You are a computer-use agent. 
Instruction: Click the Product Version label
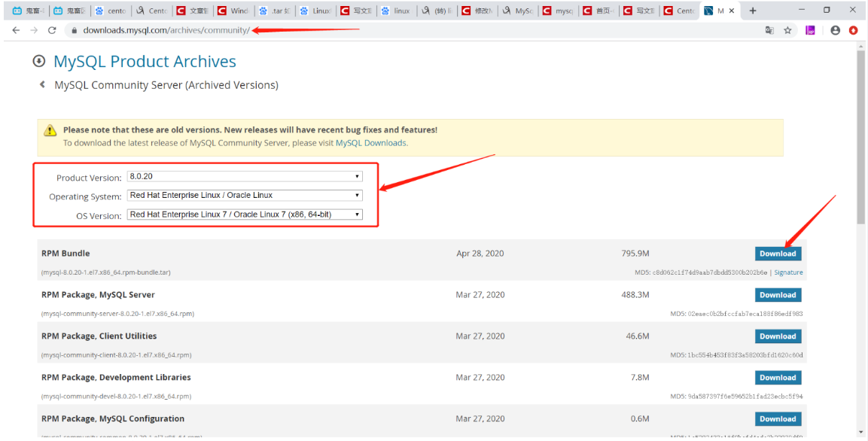89,178
